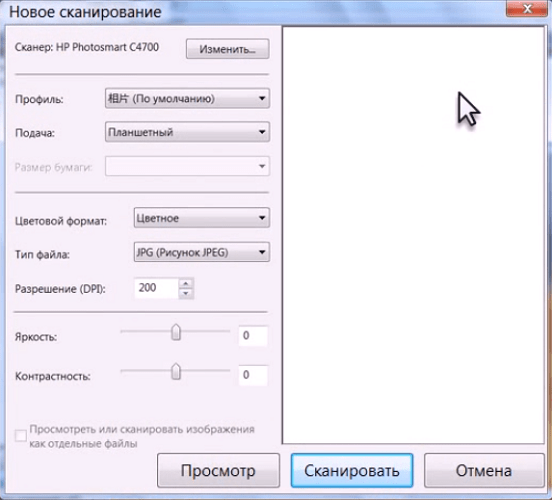
Task: Click the Яркость numeric value box
Action: pyautogui.click(x=253, y=336)
